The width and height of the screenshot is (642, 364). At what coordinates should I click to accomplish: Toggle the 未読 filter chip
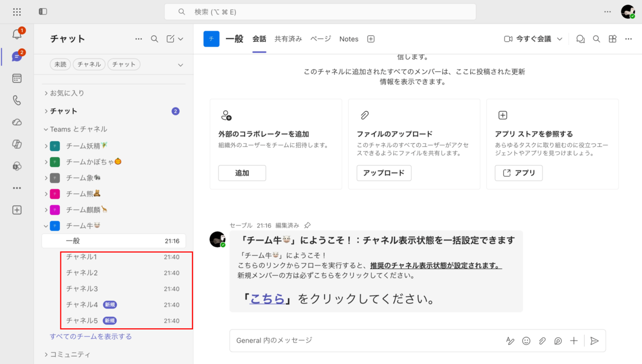tap(60, 64)
